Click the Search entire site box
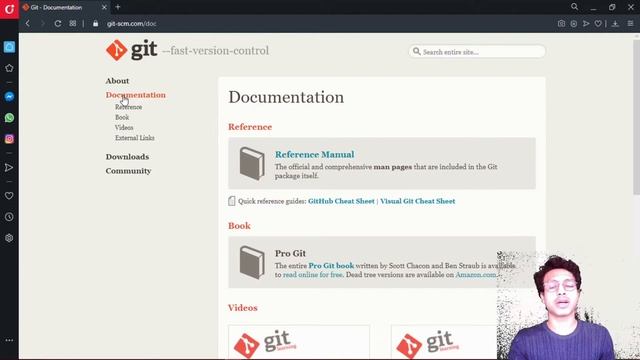The width and height of the screenshot is (640, 360). tap(477, 52)
